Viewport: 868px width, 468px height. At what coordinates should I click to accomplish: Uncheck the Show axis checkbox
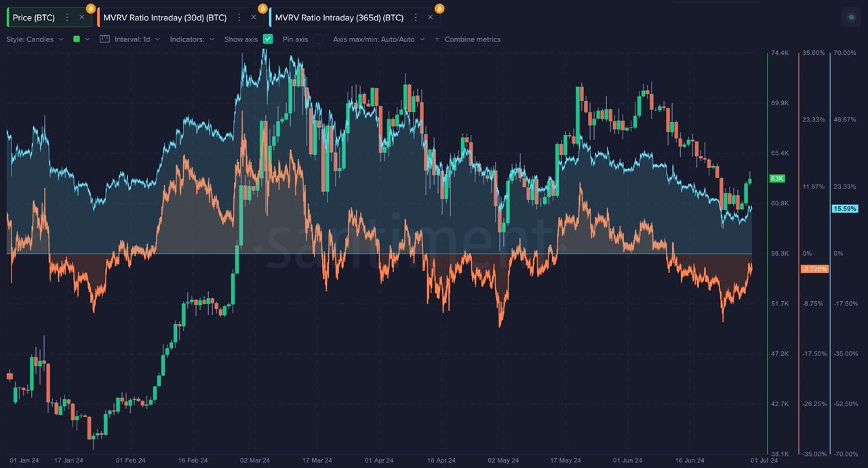[x=268, y=39]
